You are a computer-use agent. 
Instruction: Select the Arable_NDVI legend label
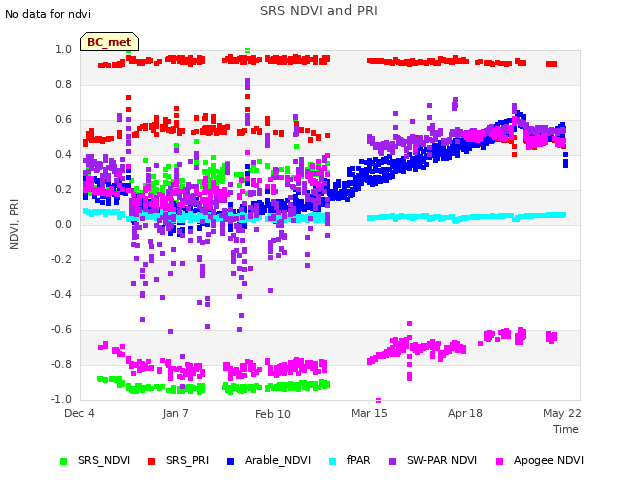pos(278,460)
